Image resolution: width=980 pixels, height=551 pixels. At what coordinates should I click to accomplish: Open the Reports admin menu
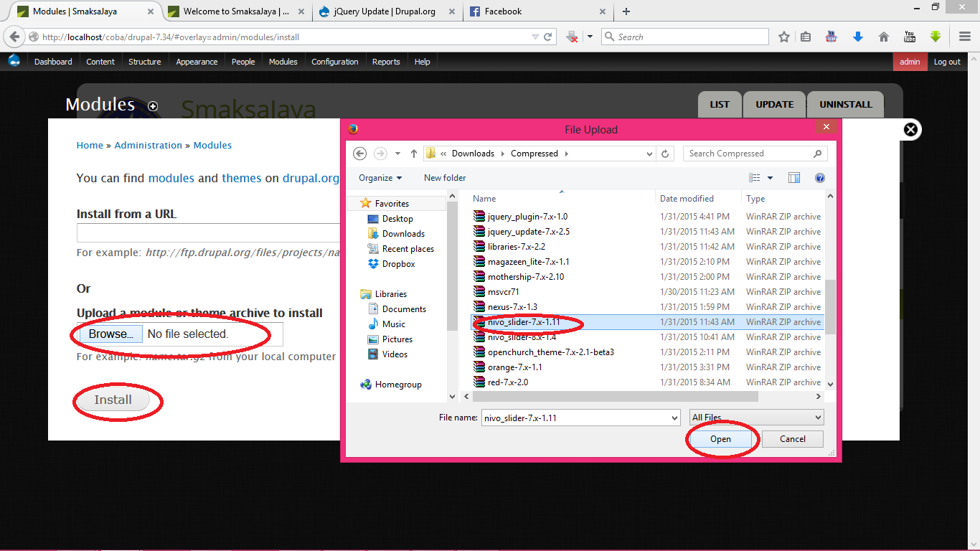[386, 62]
